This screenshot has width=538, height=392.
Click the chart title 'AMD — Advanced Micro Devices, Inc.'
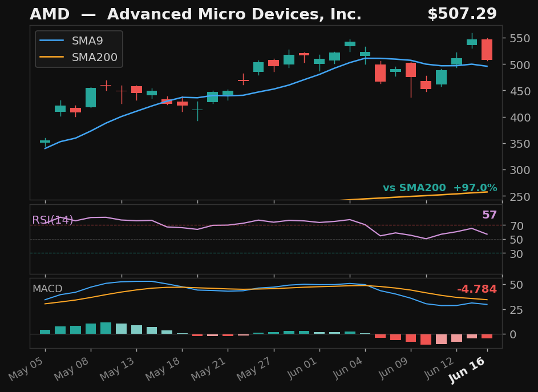coord(196,14)
